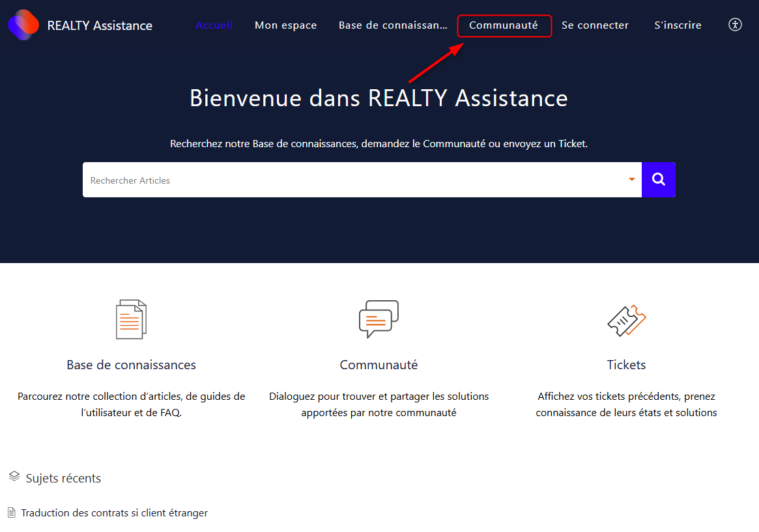Click the REALTY Assistance logo icon

pyautogui.click(x=23, y=25)
